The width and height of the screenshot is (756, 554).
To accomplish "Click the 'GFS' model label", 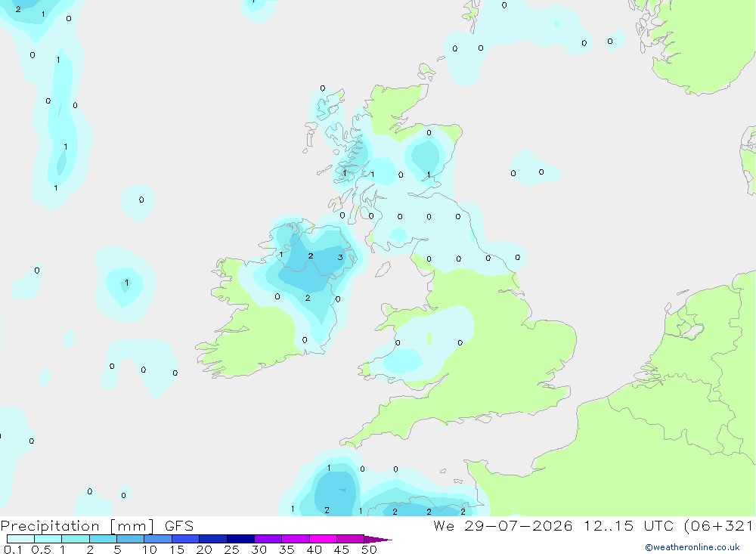I will pyautogui.click(x=179, y=526).
